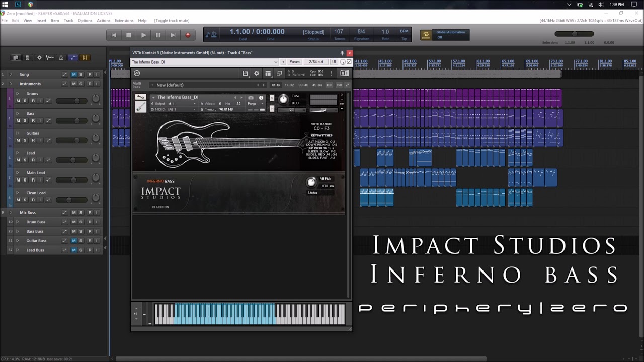Click the REAPER toolbar sun-shaped settings icon
This screenshot has width=644, height=362.
coord(39,58)
